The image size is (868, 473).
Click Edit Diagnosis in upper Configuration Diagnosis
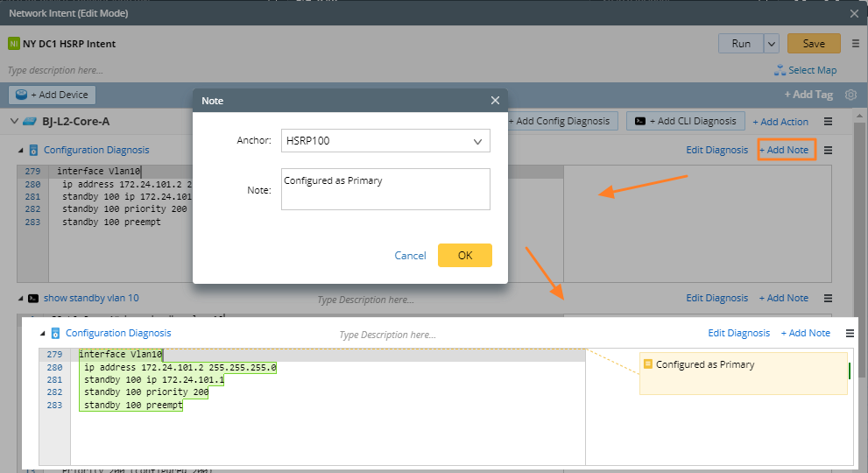point(716,150)
